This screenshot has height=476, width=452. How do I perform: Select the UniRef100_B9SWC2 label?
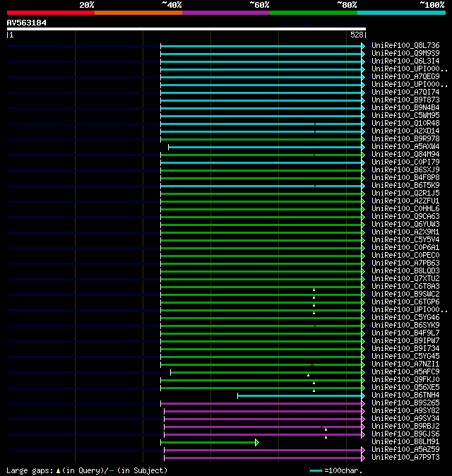pyautogui.click(x=405, y=294)
